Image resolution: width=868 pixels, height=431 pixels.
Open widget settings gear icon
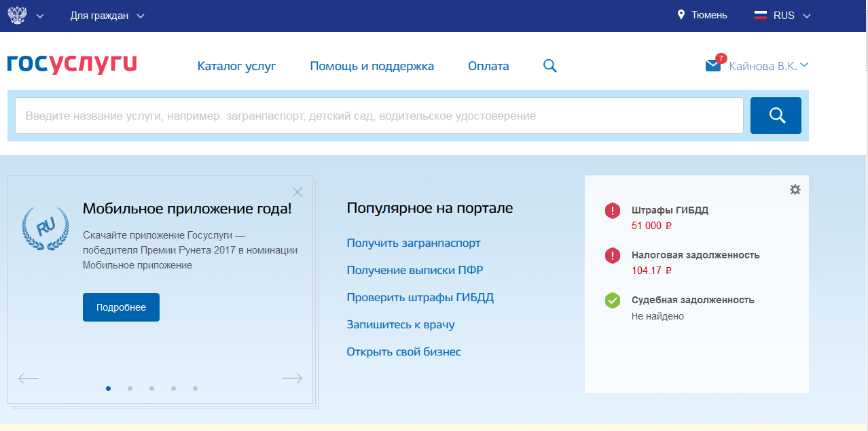point(795,190)
